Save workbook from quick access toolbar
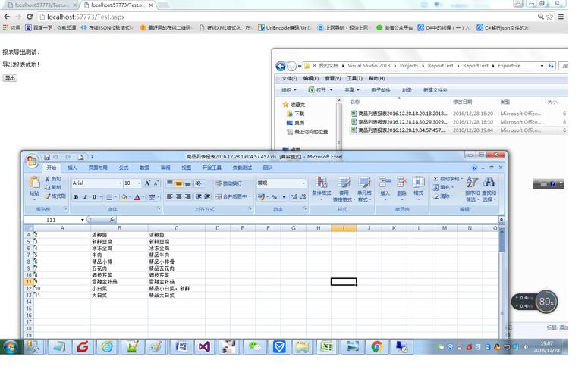 point(47,157)
